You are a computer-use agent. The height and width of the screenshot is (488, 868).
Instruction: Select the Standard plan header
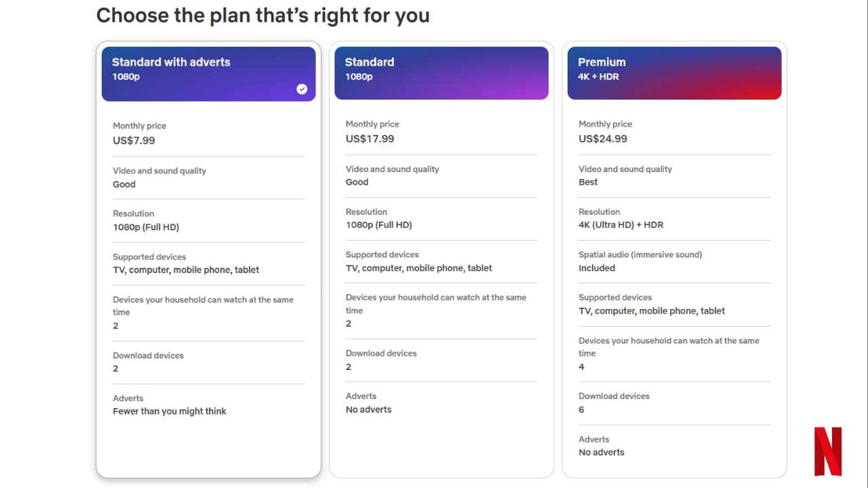441,73
